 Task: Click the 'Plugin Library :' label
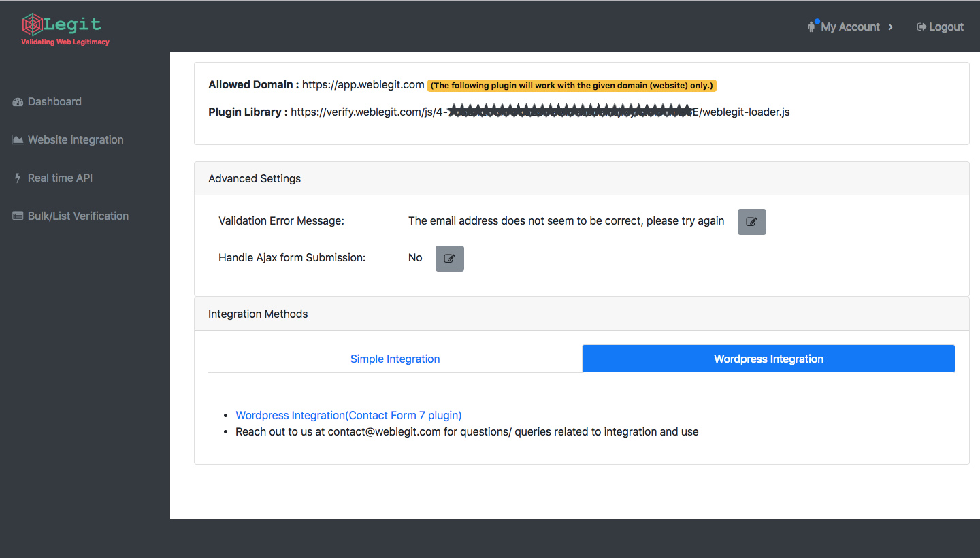click(248, 112)
